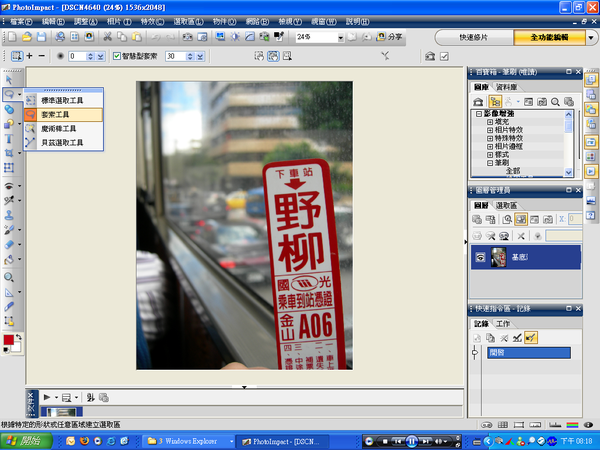Choose the 標準選取工具 from the flyout

(64, 100)
